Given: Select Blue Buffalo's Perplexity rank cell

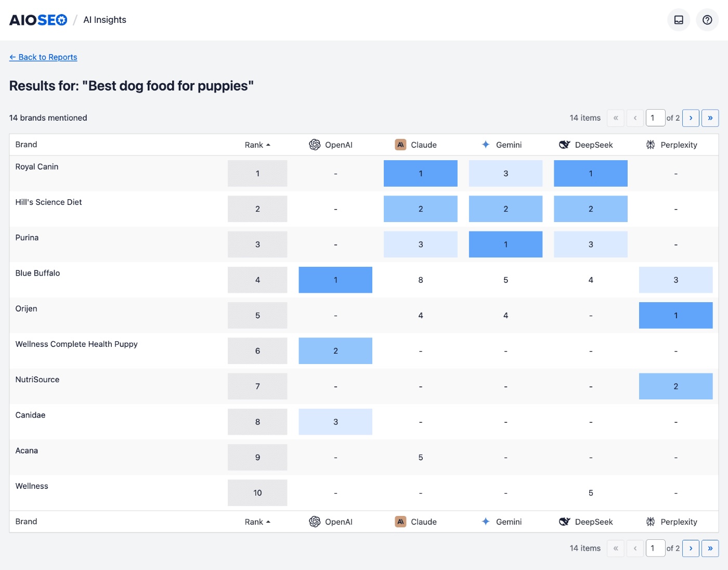Looking at the screenshot, I should tap(675, 280).
